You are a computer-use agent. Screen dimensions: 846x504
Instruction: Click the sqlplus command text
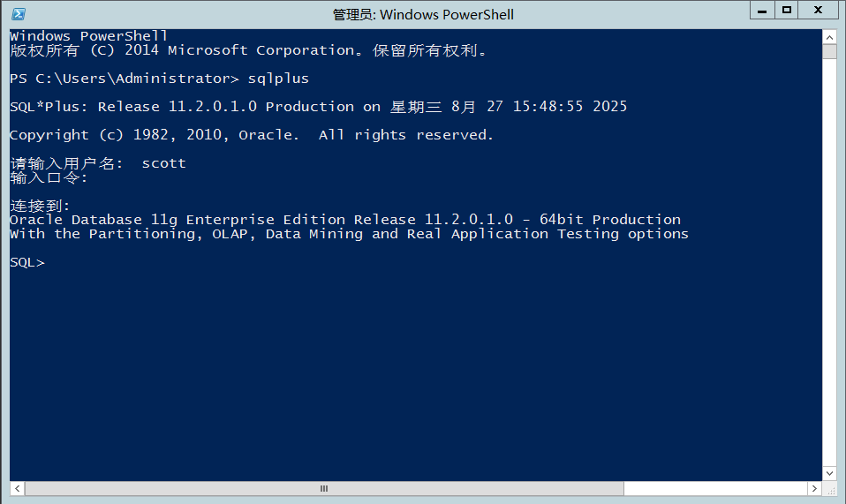pyautogui.click(x=278, y=79)
